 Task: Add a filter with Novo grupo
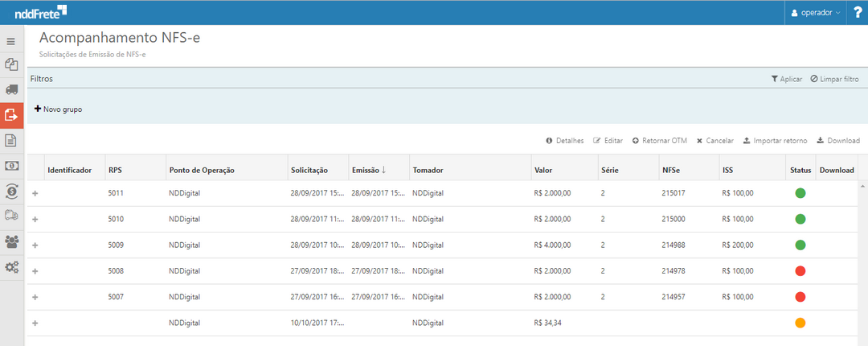point(58,109)
